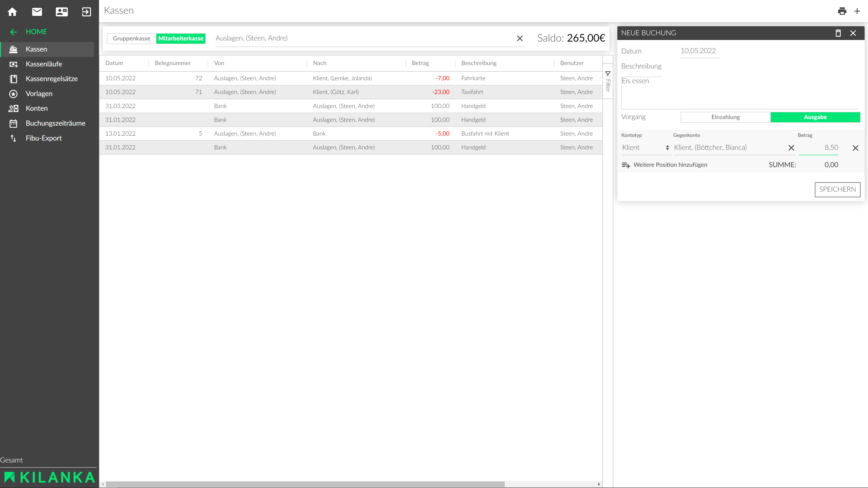Click the SPEICHERN button
868x488 pixels.
tap(837, 189)
